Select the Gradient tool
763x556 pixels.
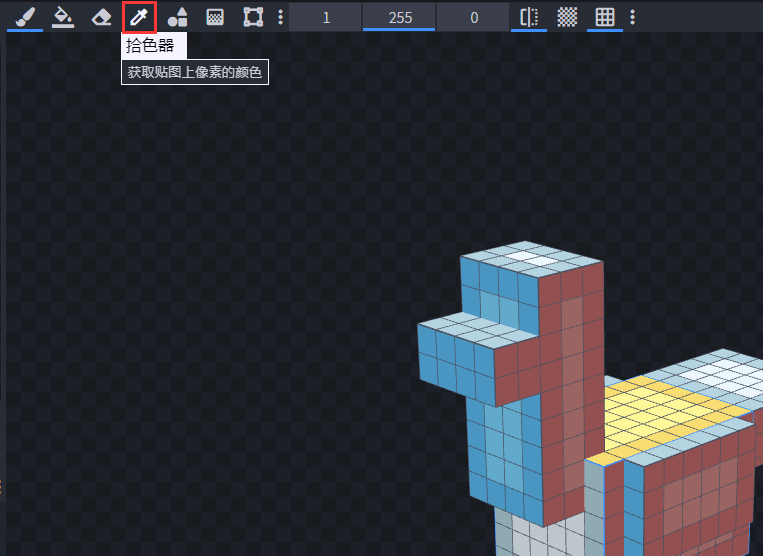[215, 18]
